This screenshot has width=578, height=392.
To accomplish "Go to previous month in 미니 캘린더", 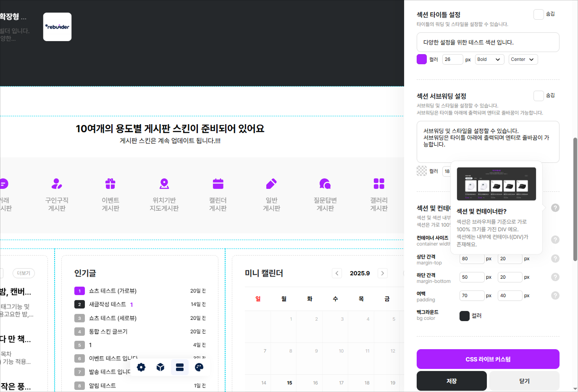I will (337, 273).
